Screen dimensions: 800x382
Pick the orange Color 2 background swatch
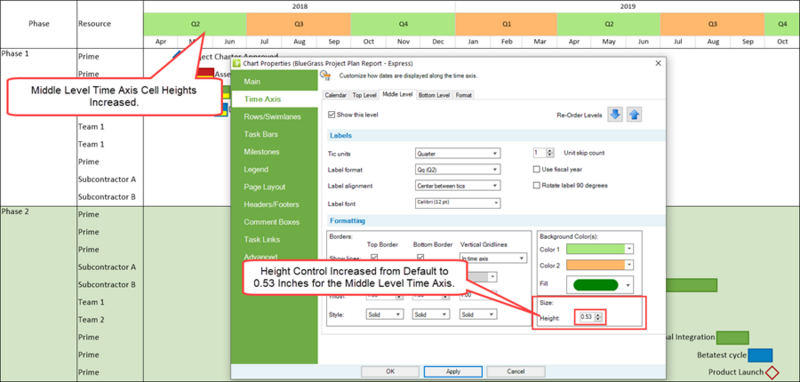pyautogui.click(x=599, y=265)
